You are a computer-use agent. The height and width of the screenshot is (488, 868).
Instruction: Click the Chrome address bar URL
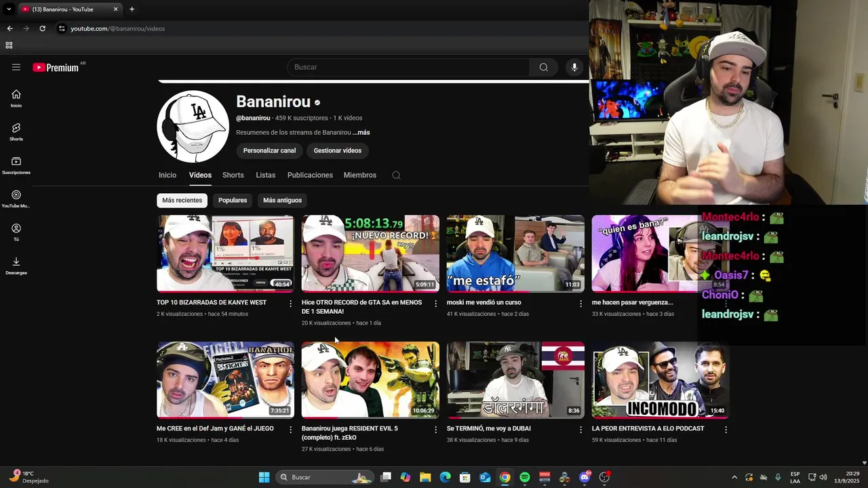117,28
